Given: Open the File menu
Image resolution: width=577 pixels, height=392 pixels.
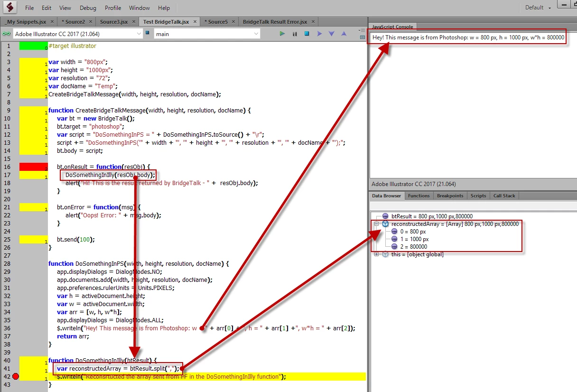Looking at the screenshot, I should (29, 8).
